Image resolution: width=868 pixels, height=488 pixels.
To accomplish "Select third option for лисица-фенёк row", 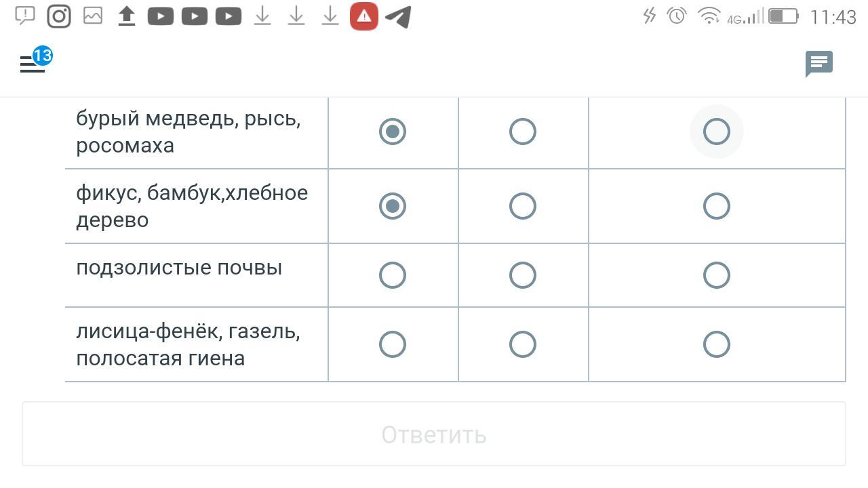I will point(717,344).
